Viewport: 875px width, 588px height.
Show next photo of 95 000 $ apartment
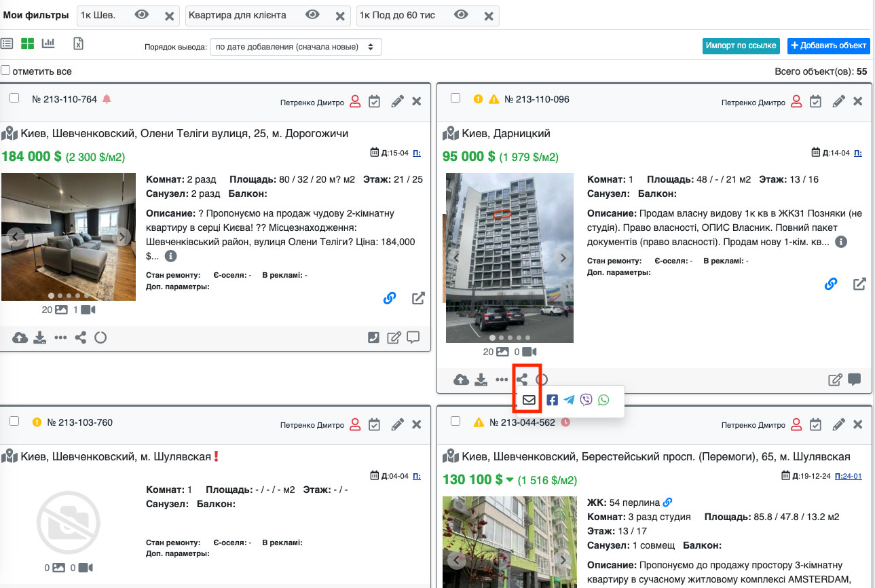[562, 258]
